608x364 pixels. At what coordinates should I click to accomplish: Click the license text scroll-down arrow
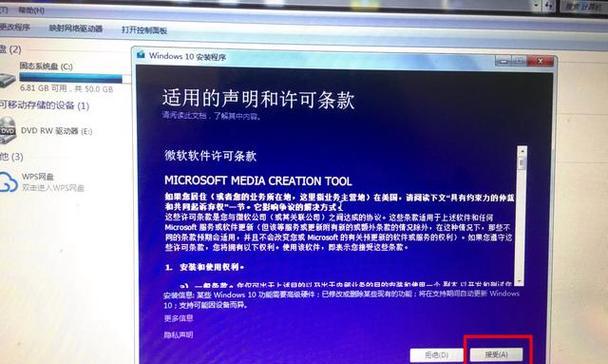coord(519,281)
